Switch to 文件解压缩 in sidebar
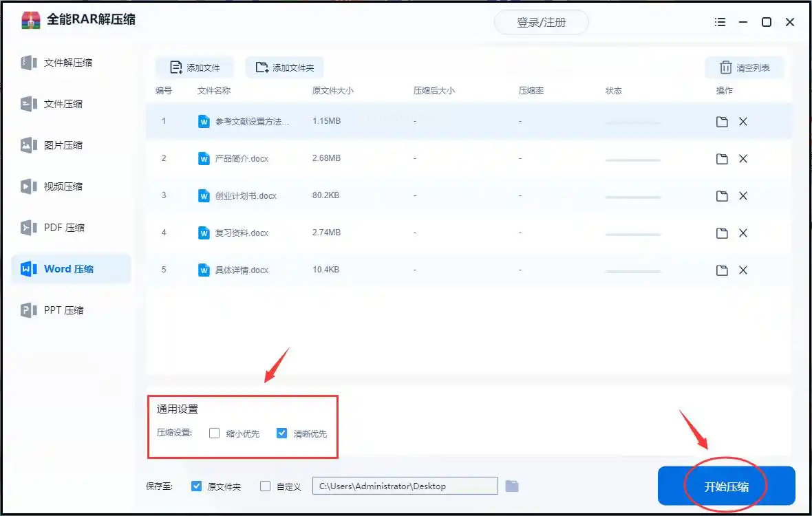The width and height of the screenshot is (812, 516). coord(67,63)
